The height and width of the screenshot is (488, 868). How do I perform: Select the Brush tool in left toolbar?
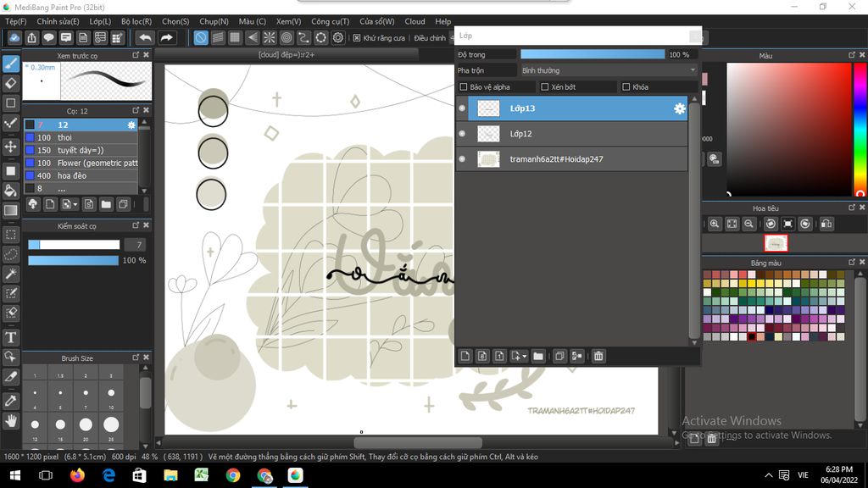tap(11, 64)
